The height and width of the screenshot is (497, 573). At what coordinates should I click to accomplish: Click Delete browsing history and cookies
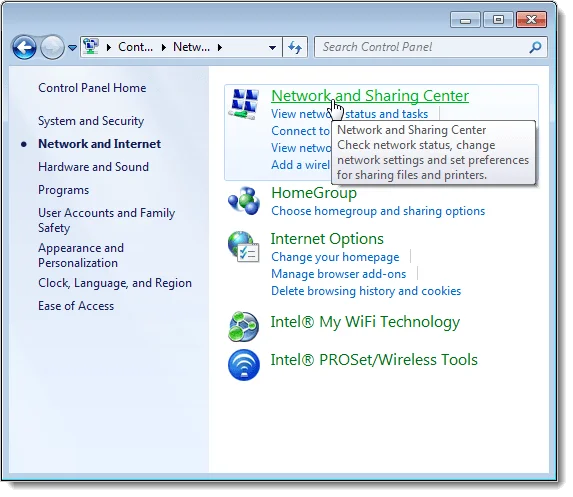pos(366,291)
